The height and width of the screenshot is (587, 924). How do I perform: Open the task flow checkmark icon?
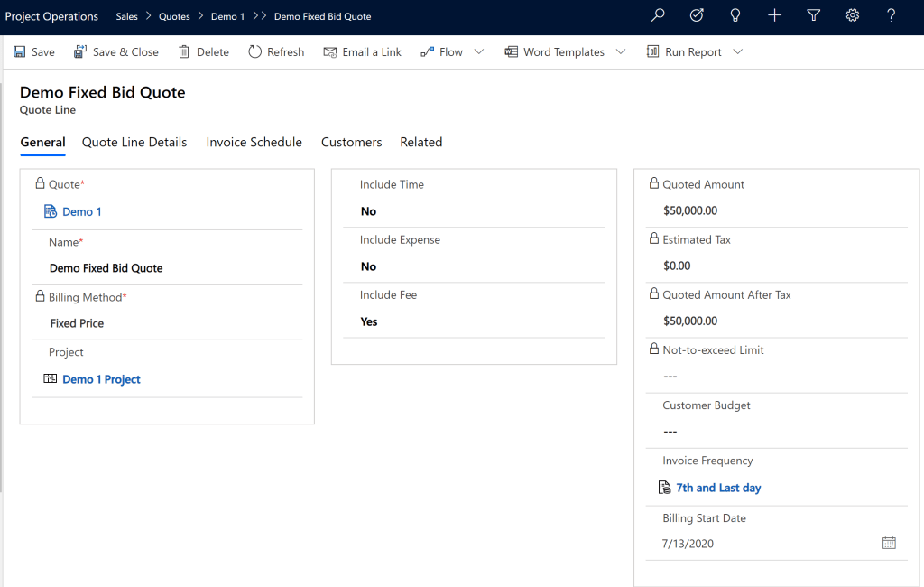click(x=697, y=15)
